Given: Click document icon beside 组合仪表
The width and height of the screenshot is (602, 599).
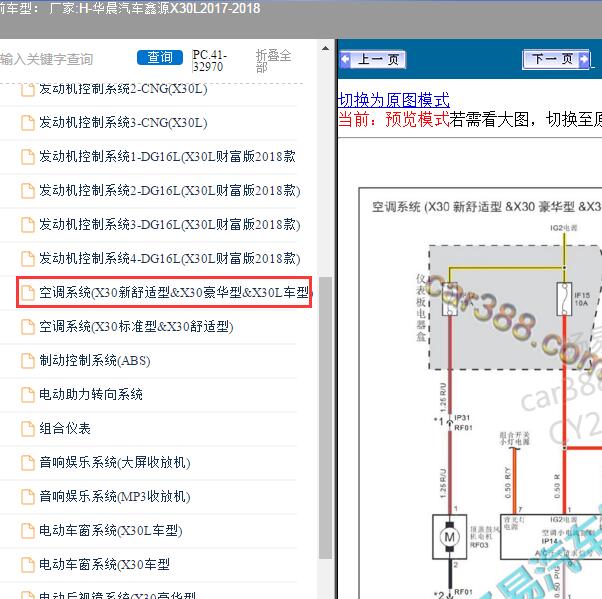Looking at the screenshot, I should pyautogui.click(x=28, y=429).
